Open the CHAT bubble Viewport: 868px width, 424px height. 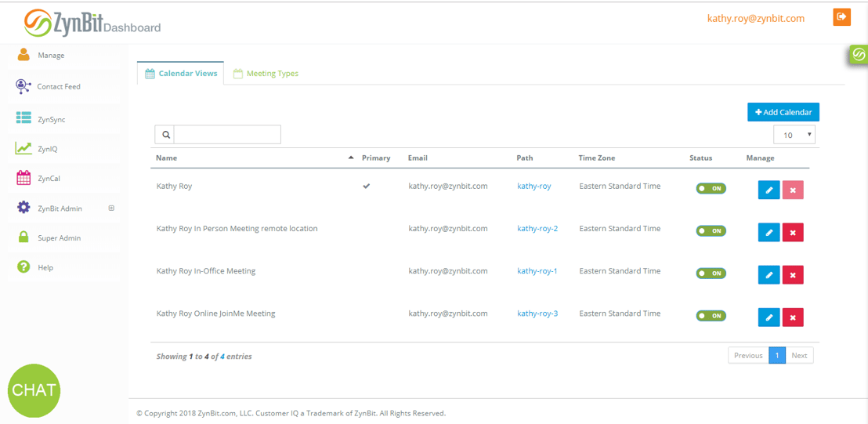click(34, 390)
